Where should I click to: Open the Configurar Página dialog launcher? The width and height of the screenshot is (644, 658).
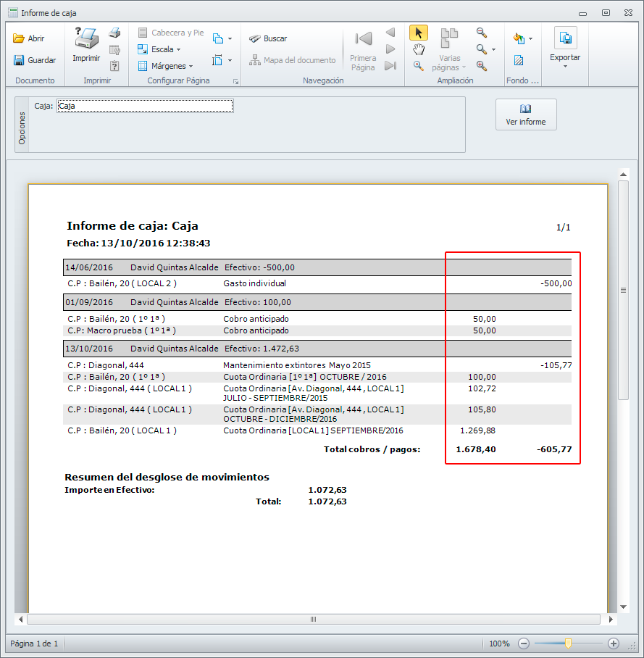pyautogui.click(x=235, y=82)
